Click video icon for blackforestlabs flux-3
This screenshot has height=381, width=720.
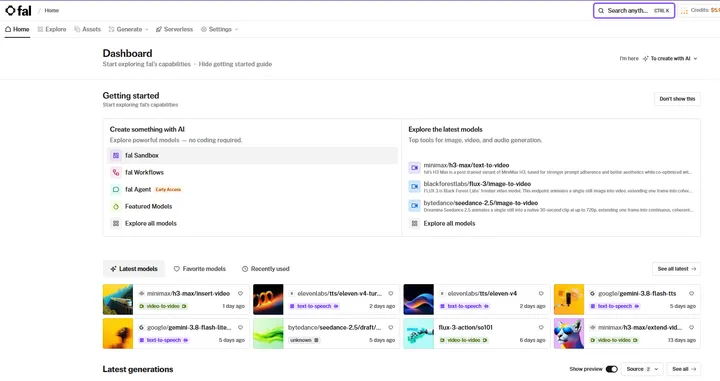(414, 186)
